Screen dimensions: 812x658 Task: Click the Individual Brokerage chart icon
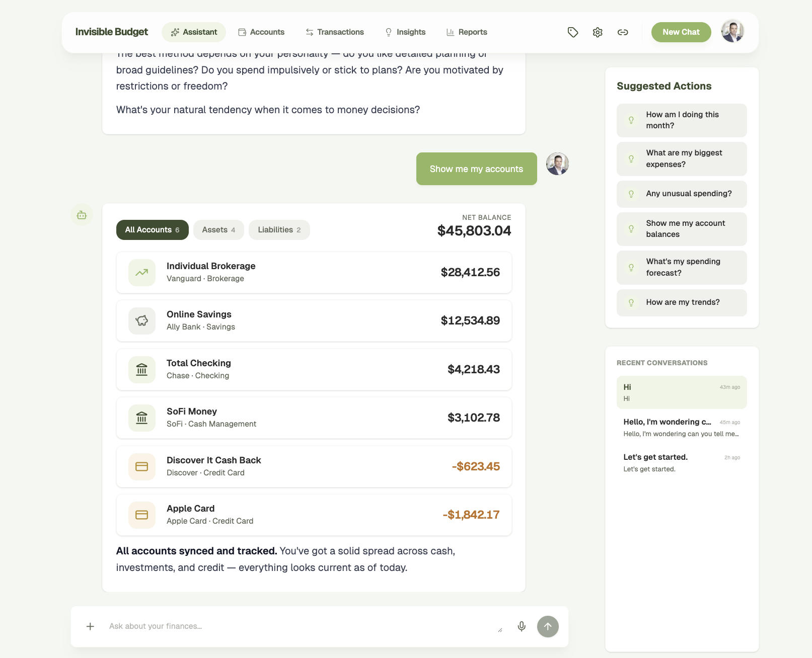click(141, 272)
